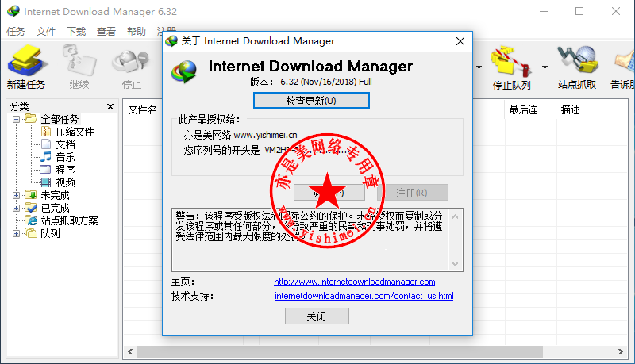The image size is (635, 364).
Task: Select the 全部任务 folder
Action: click(59, 119)
